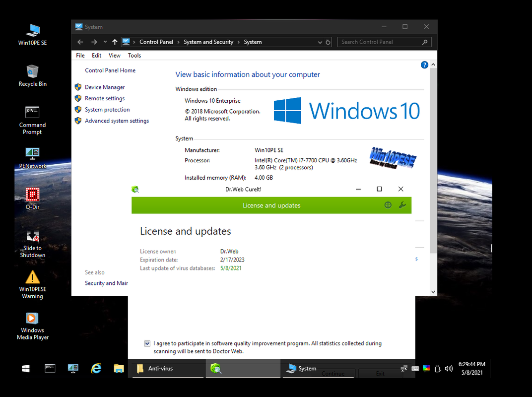Open the Recycle Bin desktop icon
This screenshot has height=397, width=532.
pyautogui.click(x=33, y=75)
